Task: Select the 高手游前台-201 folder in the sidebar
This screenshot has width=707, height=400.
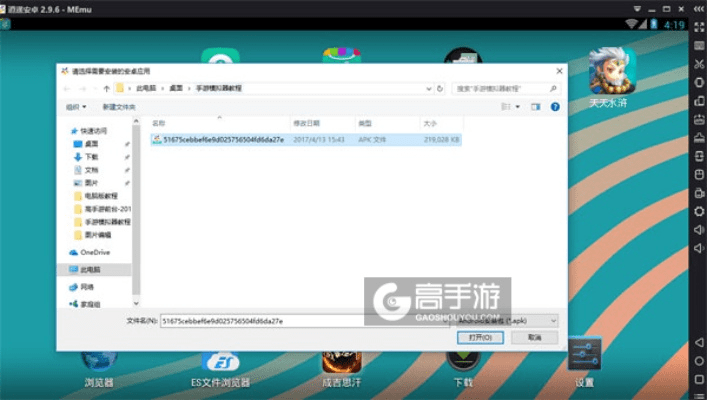Action: coord(102,209)
